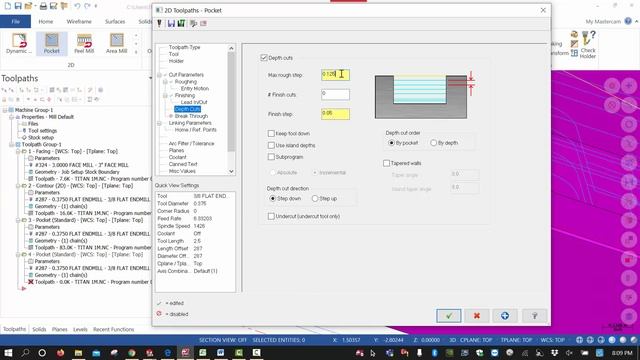Click the Mastercam help icon at top right
Image resolution: width=640 pixels, height=360 pixels.
628,21
